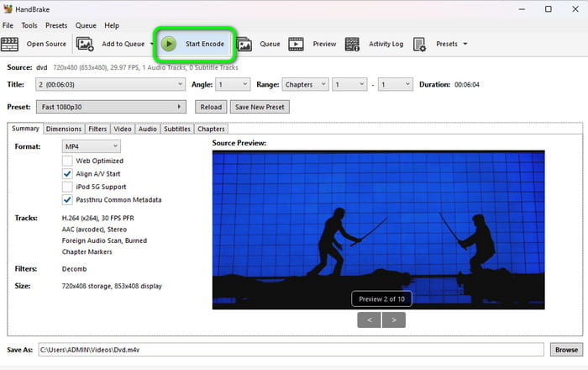
Task: Click the 720x408 storage size text
Action: 112,286
